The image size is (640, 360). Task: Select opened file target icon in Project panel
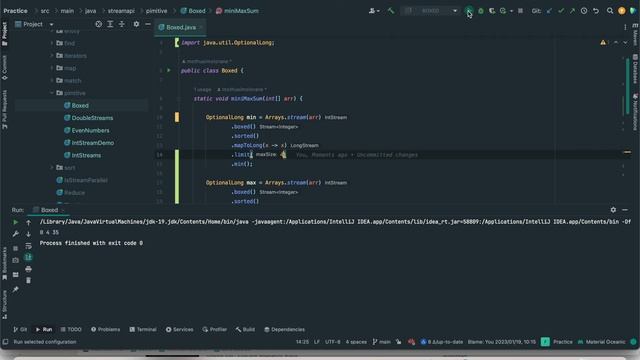click(98, 24)
